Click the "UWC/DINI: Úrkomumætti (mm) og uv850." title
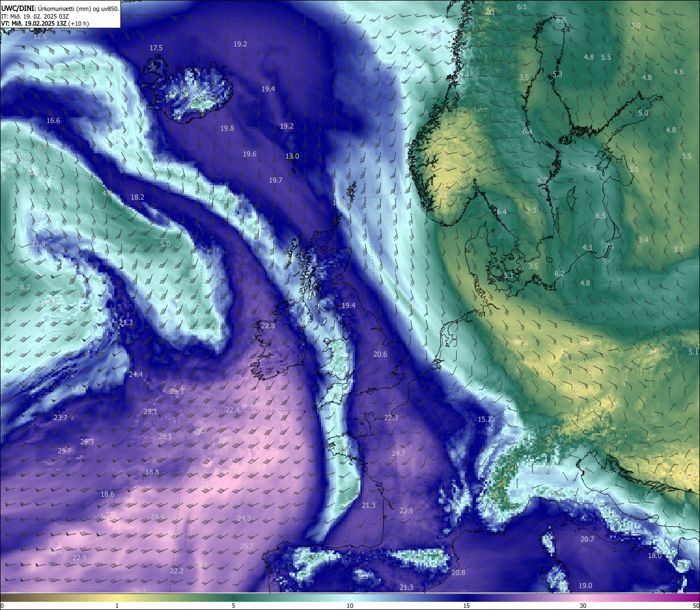Viewport: 700px width, 610px height. click(x=60, y=8)
